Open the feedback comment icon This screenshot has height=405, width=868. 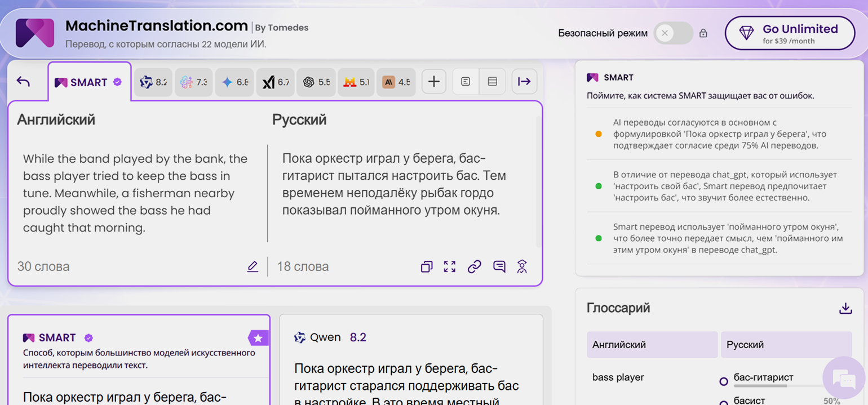point(499,266)
